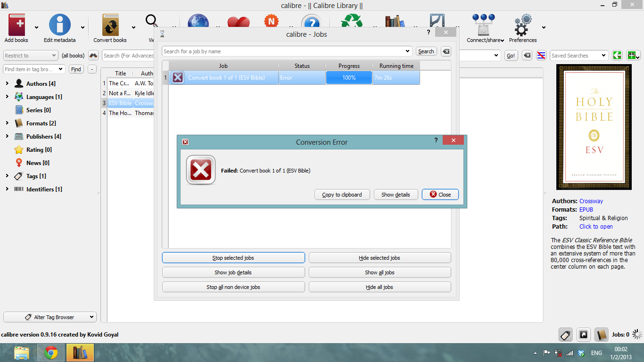Click the calibre taskbar icon
Image resolution: width=644 pixels, height=362 pixels.
click(x=80, y=353)
